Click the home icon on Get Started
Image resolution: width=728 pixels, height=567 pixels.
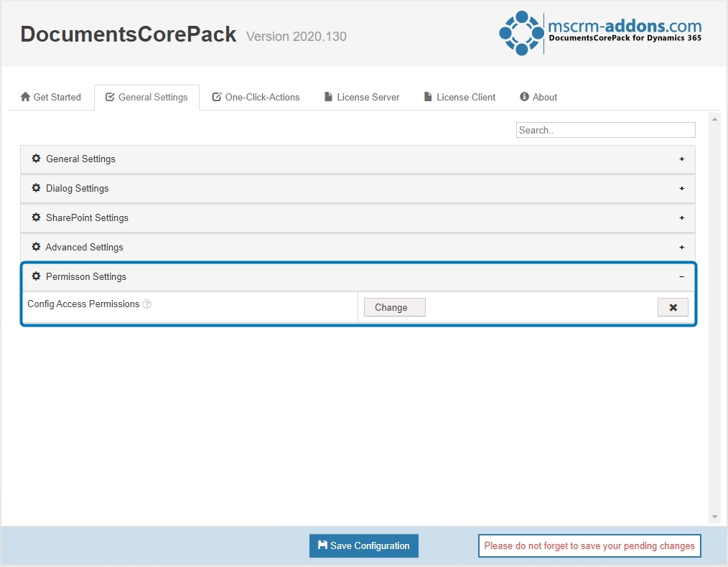tap(26, 96)
